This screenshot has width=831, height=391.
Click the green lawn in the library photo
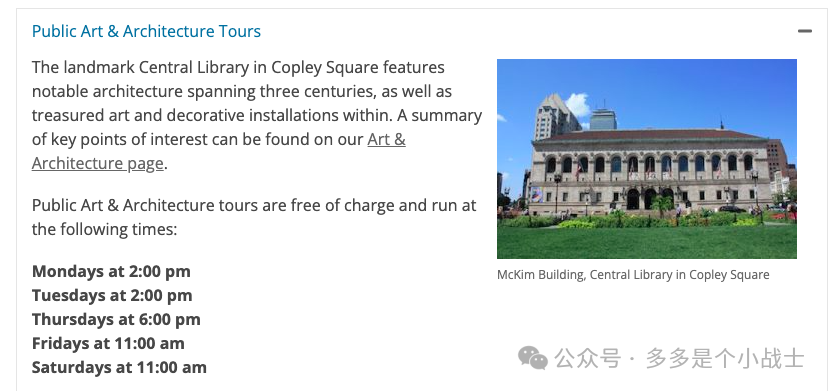click(x=647, y=243)
